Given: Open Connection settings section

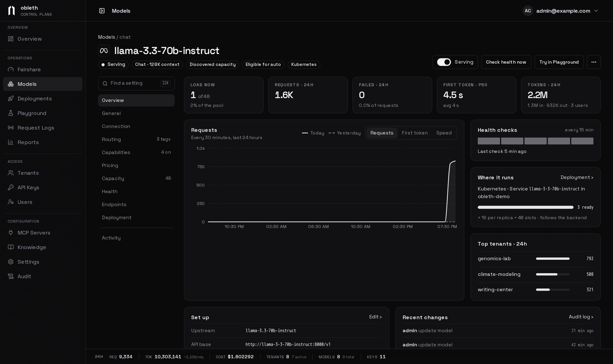Looking at the screenshot, I should point(136,126).
